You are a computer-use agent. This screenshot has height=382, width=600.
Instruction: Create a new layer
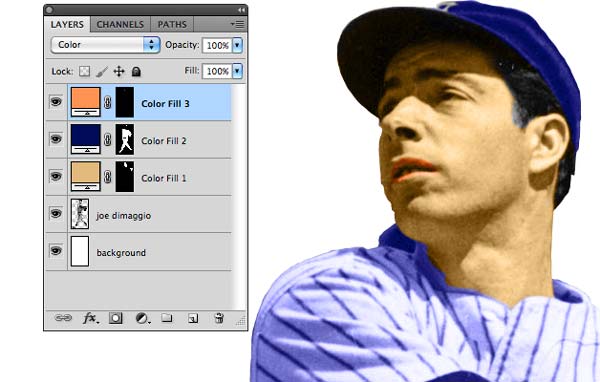point(193,318)
